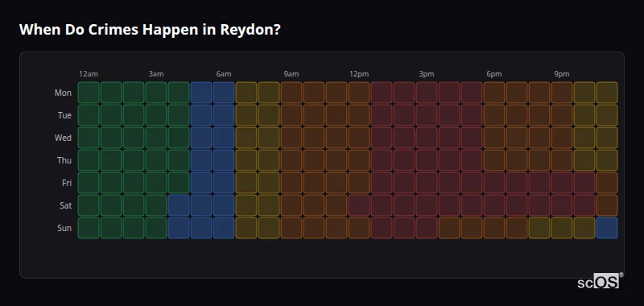Select the Sunday 3am green heatmap cell

point(156,228)
